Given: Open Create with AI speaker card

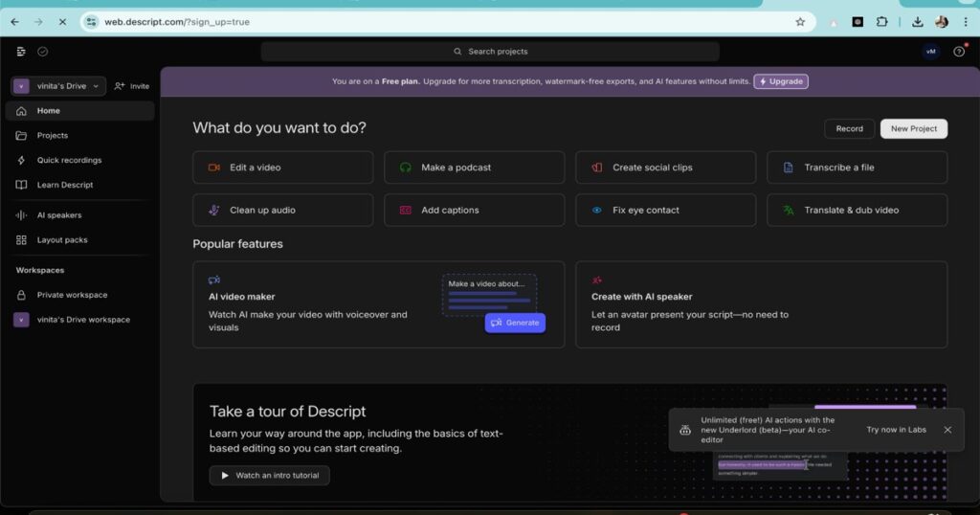Looking at the screenshot, I should [x=761, y=304].
